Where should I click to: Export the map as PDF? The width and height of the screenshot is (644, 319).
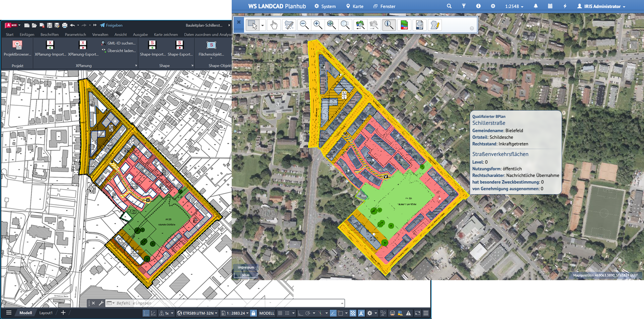[404, 25]
